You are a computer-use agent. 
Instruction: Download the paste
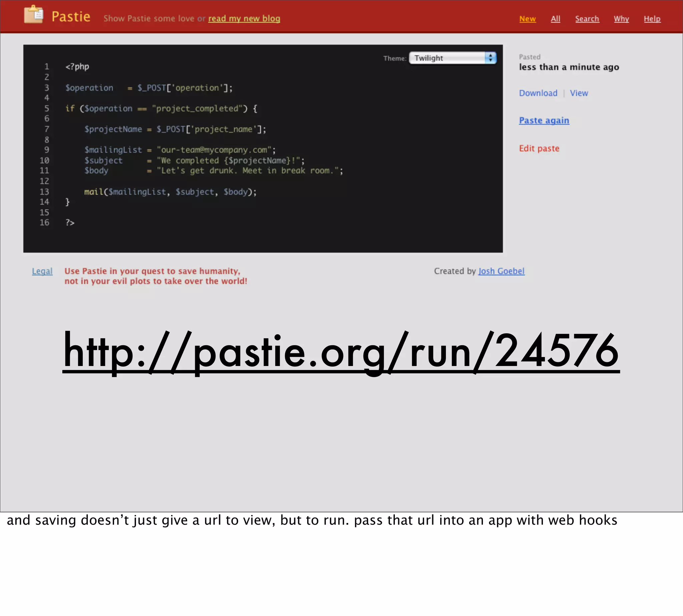tap(538, 93)
